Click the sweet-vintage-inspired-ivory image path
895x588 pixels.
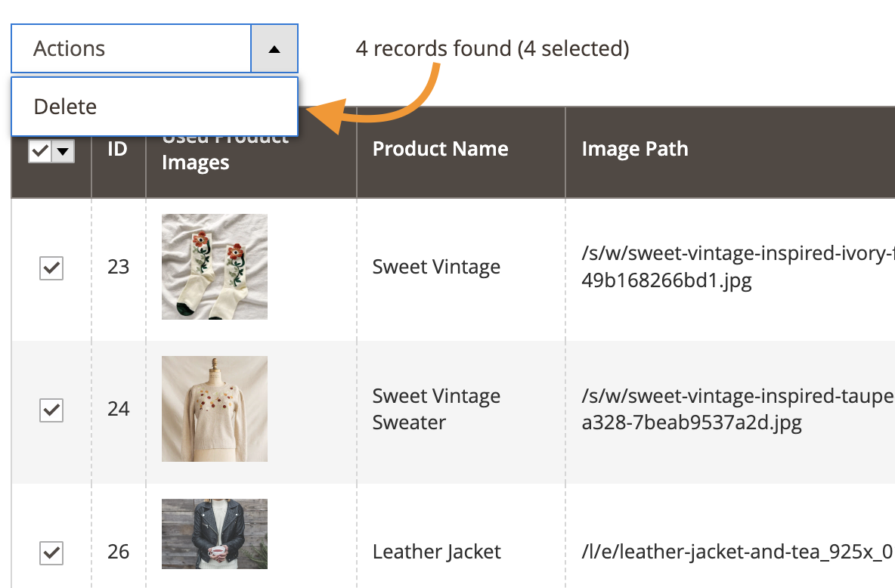738,267
